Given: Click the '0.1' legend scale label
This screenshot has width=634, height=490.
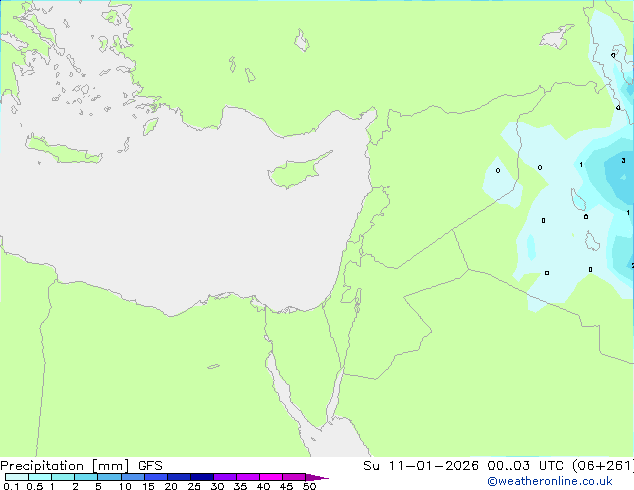Looking at the screenshot, I should click(11, 486).
